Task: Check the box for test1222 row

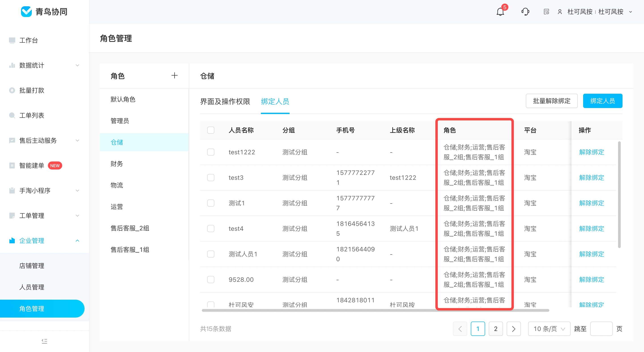Action: click(x=211, y=152)
